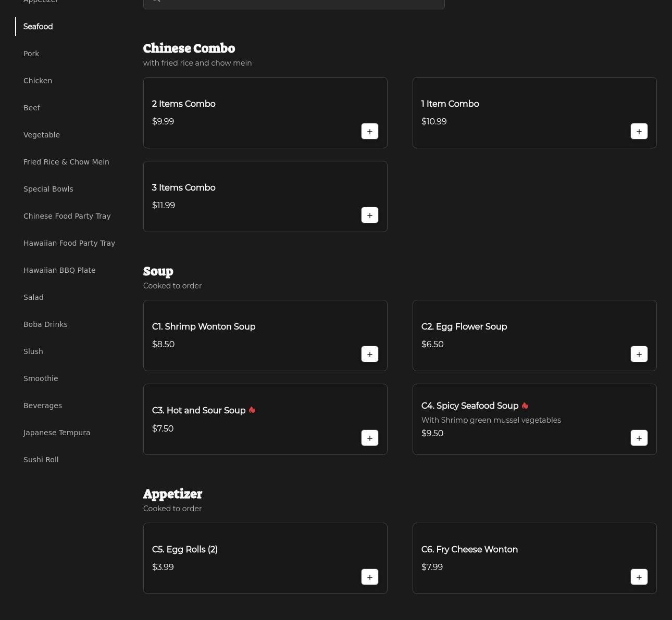Image resolution: width=672 pixels, height=620 pixels.
Task: Click the $10.99 price on 1 Item Combo
Action: tap(434, 121)
